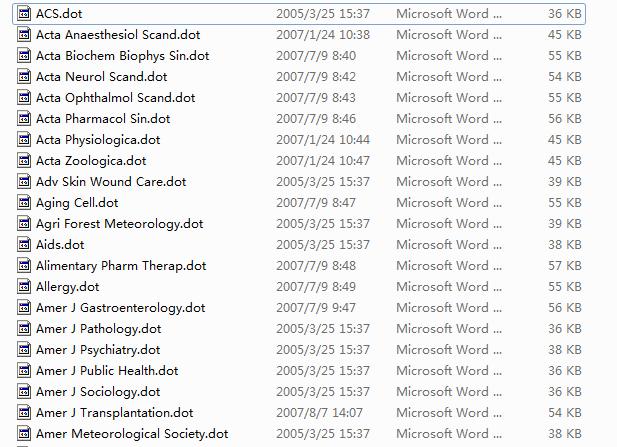The width and height of the screenshot is (617, 447).
Task: Select file name Amer J Pathology.dot
Action: tap(99, 329)
